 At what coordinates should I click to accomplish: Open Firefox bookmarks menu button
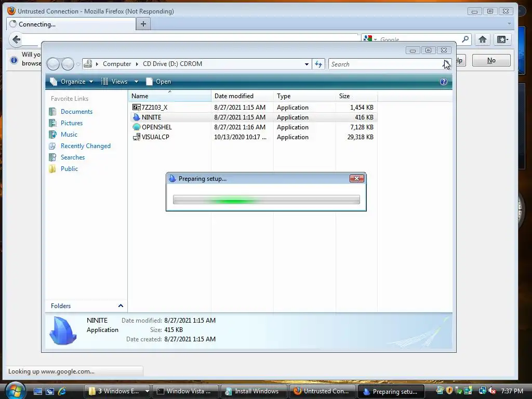point(502,39)
